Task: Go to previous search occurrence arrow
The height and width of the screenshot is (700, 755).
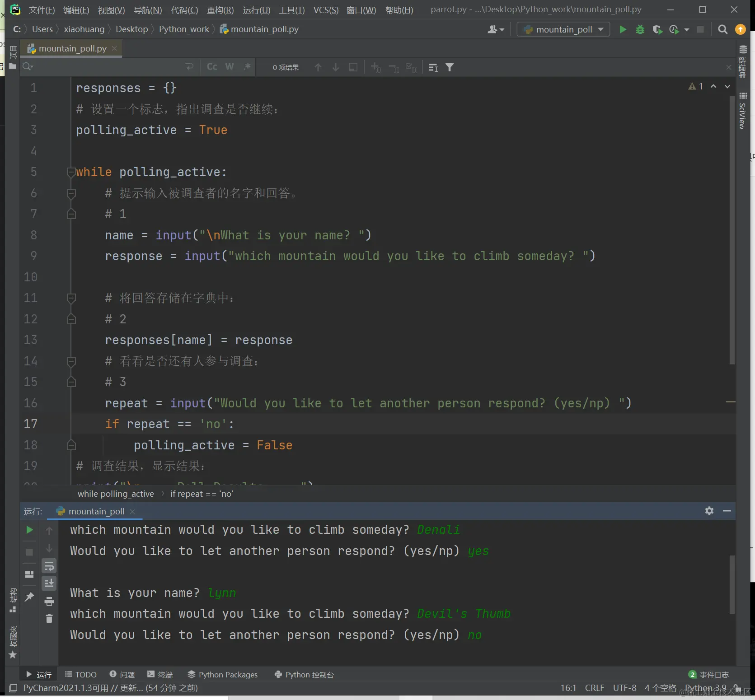Action: click(x=318, y=67)
